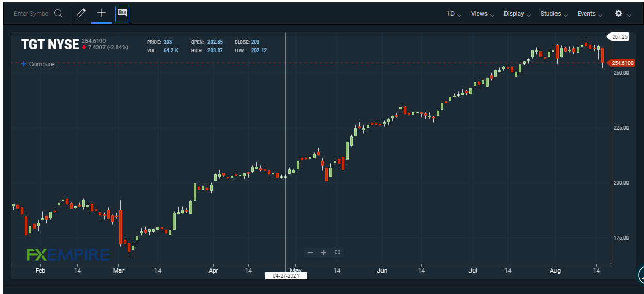
Task: Open the Studies menu
Action: tap(554, 14)
